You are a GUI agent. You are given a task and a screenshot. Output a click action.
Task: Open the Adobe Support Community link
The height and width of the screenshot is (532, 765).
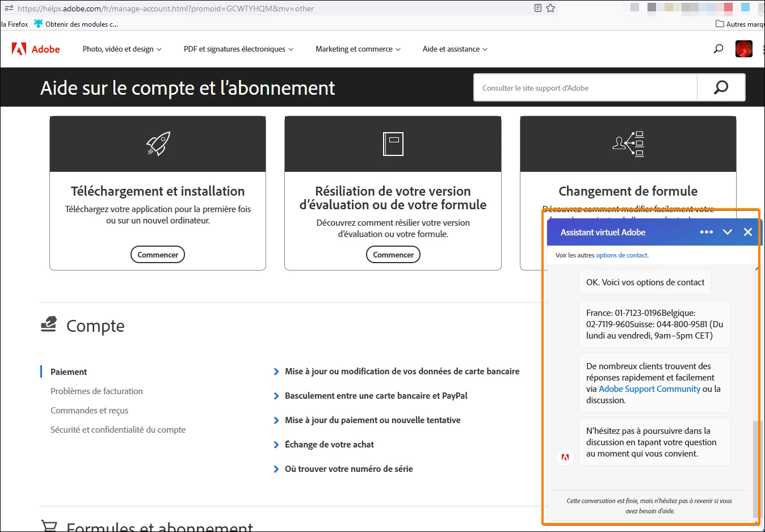[x=650, y=389]
